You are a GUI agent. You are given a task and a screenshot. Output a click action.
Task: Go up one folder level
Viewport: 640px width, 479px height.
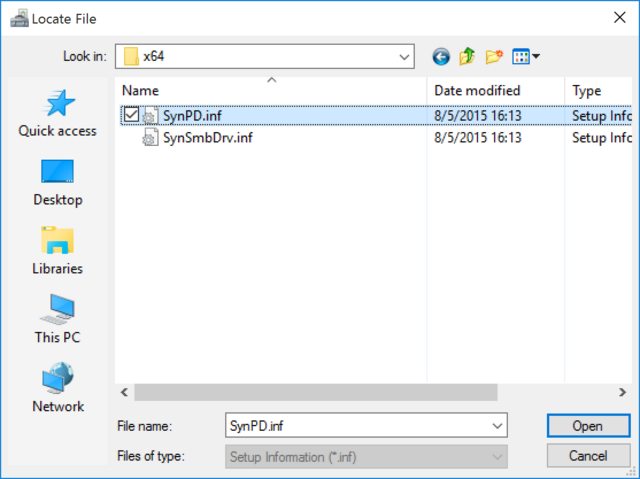pyautogui.click(x=467, y=56)
